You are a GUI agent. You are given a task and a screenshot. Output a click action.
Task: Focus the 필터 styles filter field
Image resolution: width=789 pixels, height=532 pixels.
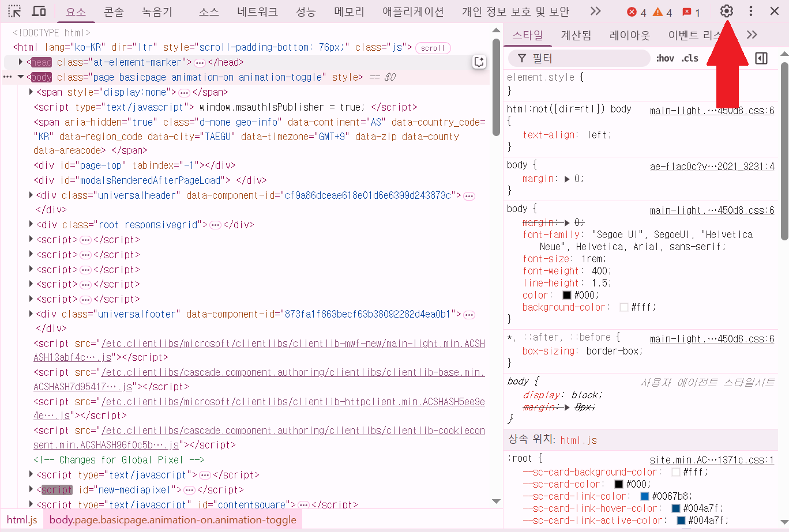pos(579,58)
